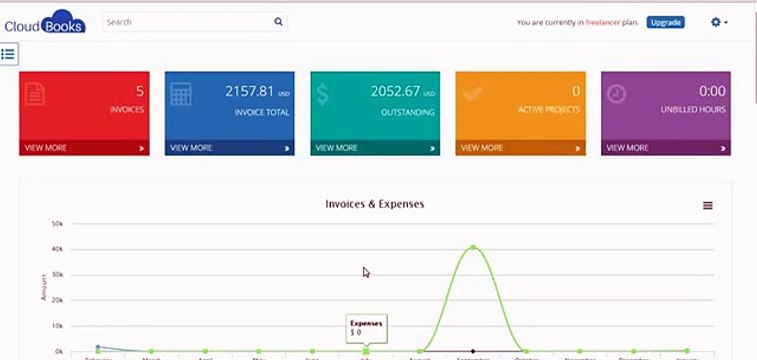Click the 2052.67 outstanding value
This screenshot has width=757, height=360.
point(395,91)
